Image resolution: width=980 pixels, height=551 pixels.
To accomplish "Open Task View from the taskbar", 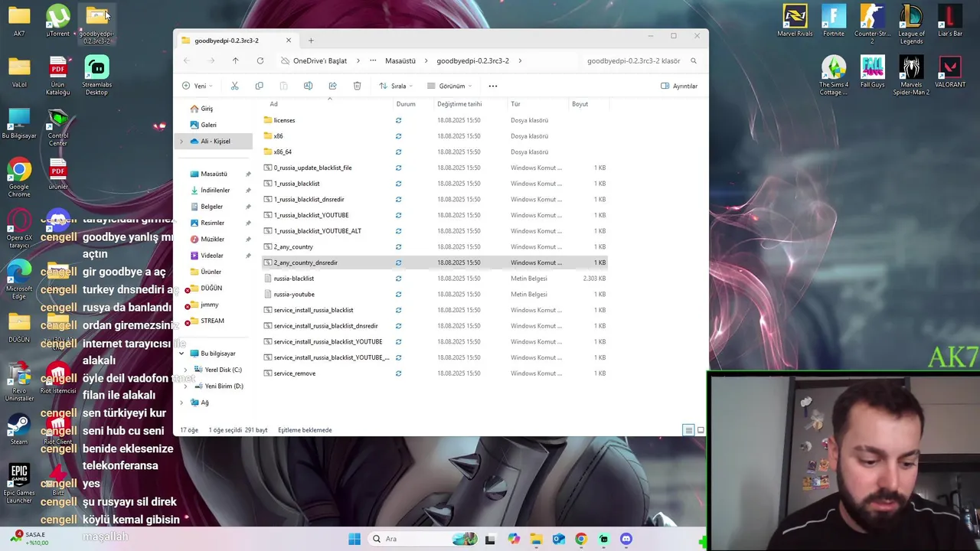I will pyautogui.click(x=491, y=539).
